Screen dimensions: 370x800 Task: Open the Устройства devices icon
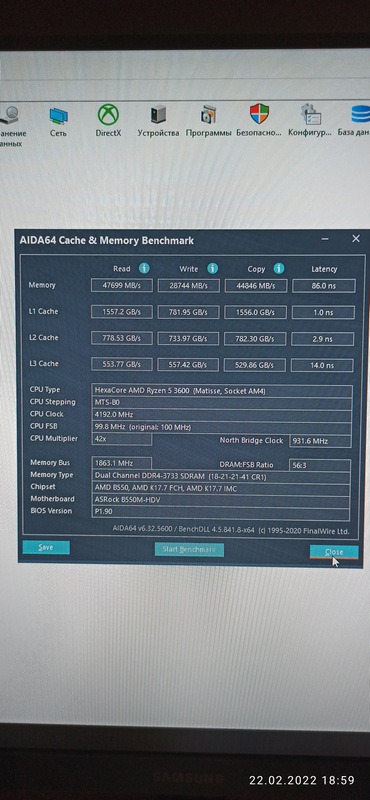coord(158,121)
